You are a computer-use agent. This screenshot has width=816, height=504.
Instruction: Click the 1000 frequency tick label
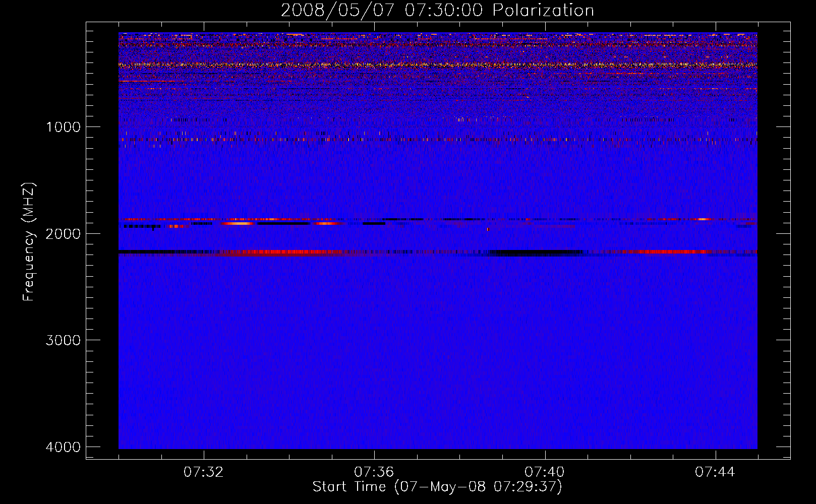tap(63, 127)
